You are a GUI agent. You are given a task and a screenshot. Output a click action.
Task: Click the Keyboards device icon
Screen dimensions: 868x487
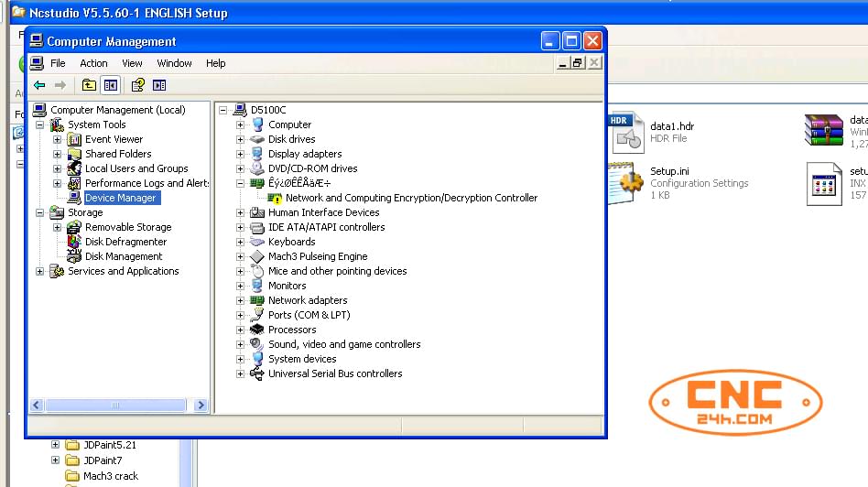tap(257, 242)
